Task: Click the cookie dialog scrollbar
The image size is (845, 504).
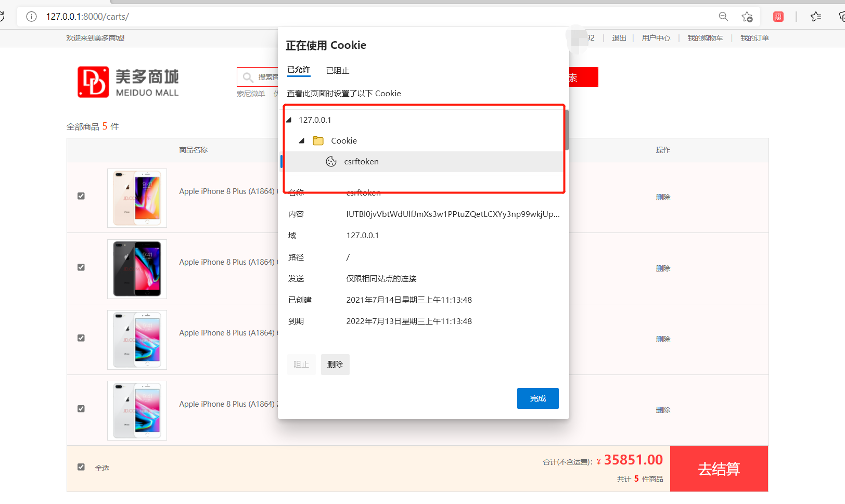Action: pyautogui.click(x=567, y=129)
